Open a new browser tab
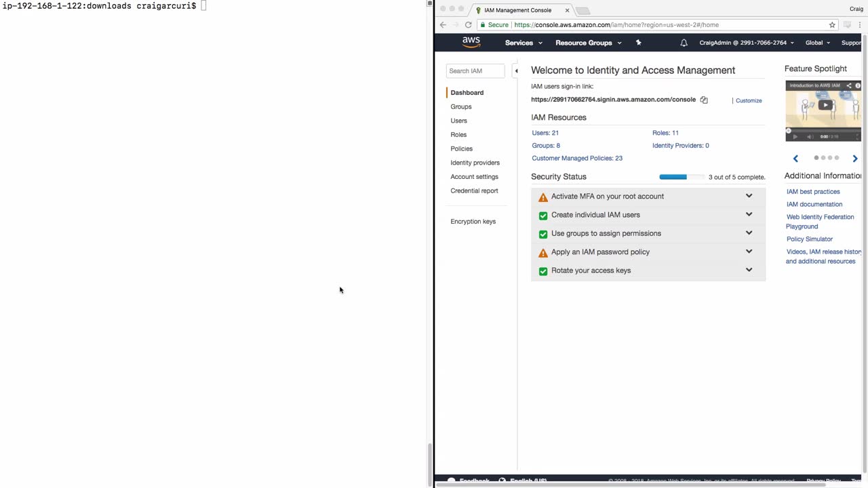Image resolution: width=868 pixels, height=488 pixels. (x=583, y=10)
